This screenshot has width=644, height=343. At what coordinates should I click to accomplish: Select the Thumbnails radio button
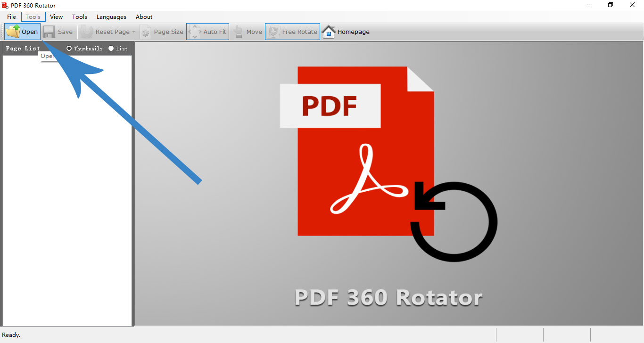pyautogui.click(x=69, y=48)
